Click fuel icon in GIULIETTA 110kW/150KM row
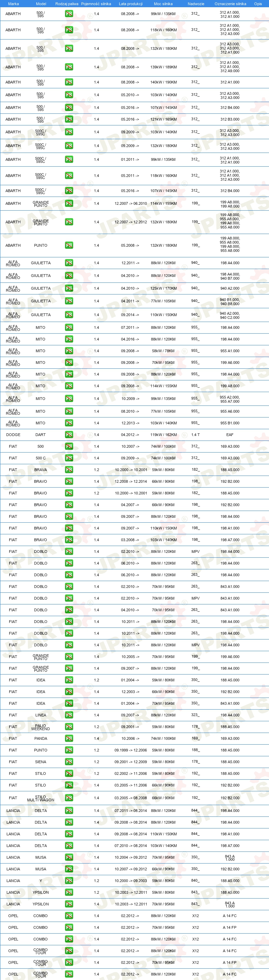 coord(69,315)
